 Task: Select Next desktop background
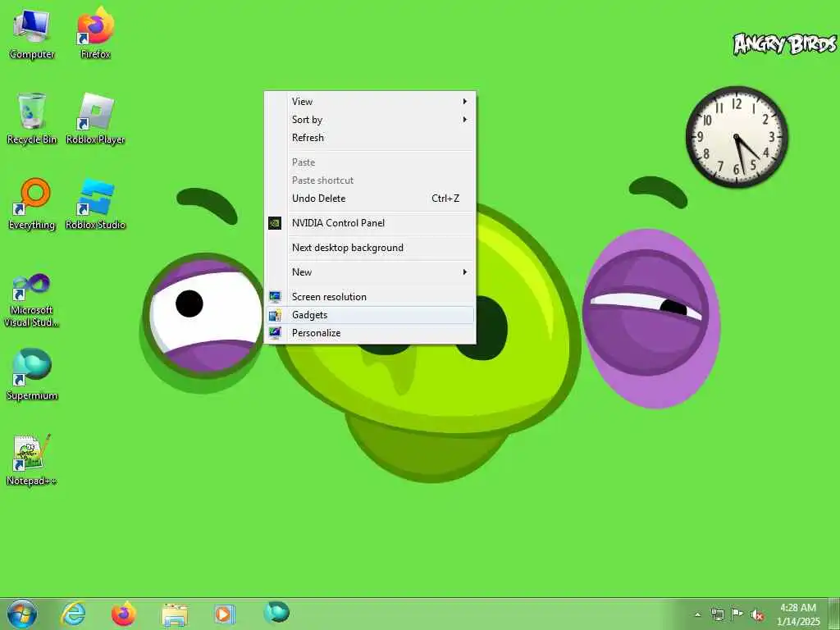370,248
